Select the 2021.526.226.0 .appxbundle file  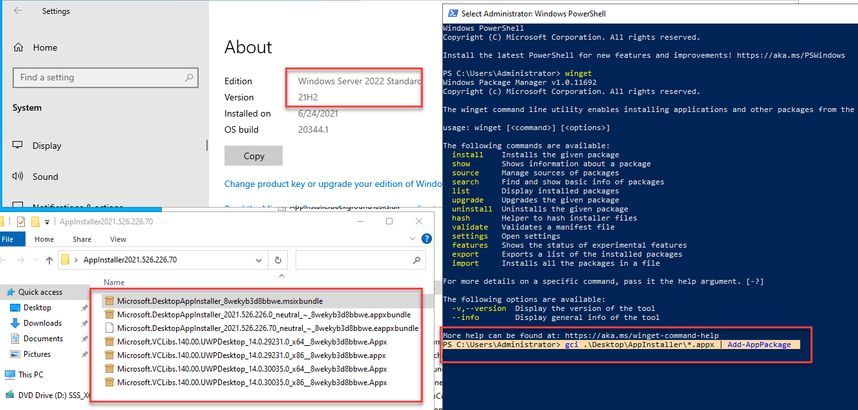(263, 315)
